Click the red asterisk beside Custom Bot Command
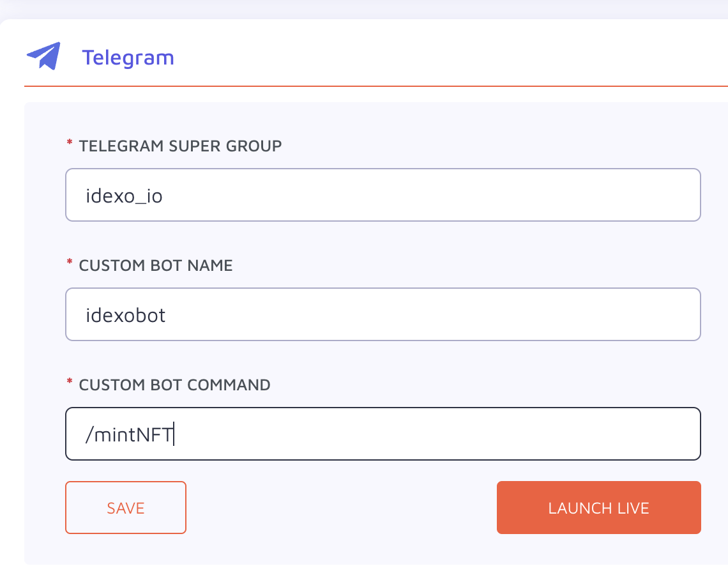The image size is (728, 566). (x=70, y=381)
